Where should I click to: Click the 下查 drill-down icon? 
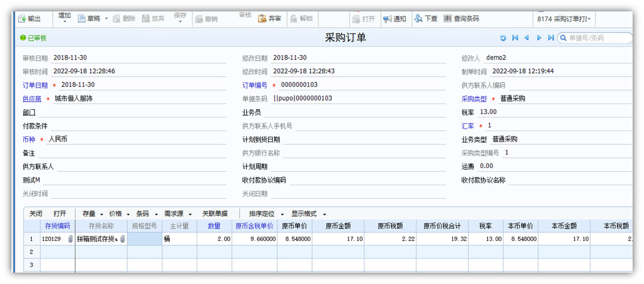tap(418, 19)
